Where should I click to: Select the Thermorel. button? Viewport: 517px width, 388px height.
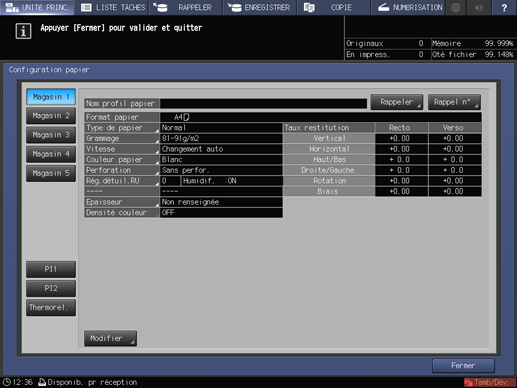click(x=51, y=307)
